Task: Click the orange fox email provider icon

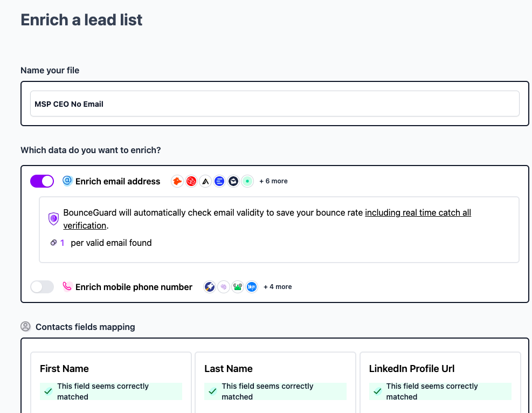Action: pyautogui.click(x=177, y=181)
